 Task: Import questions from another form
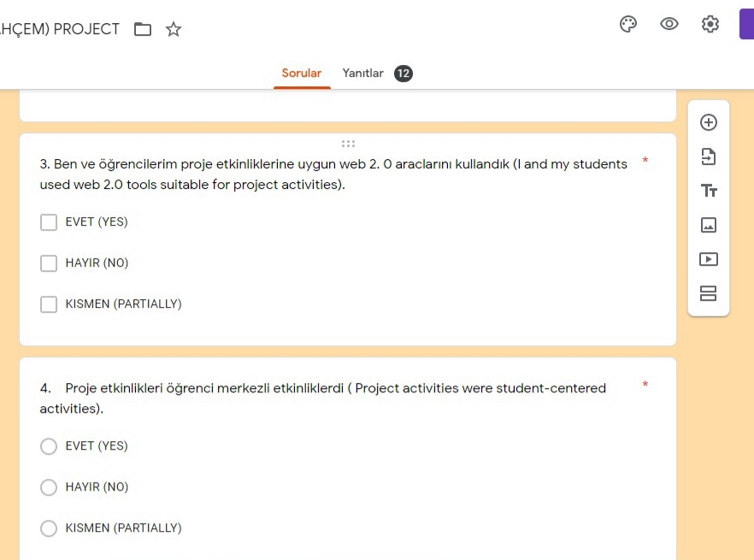pyautogui.click(x=709, y=156)
